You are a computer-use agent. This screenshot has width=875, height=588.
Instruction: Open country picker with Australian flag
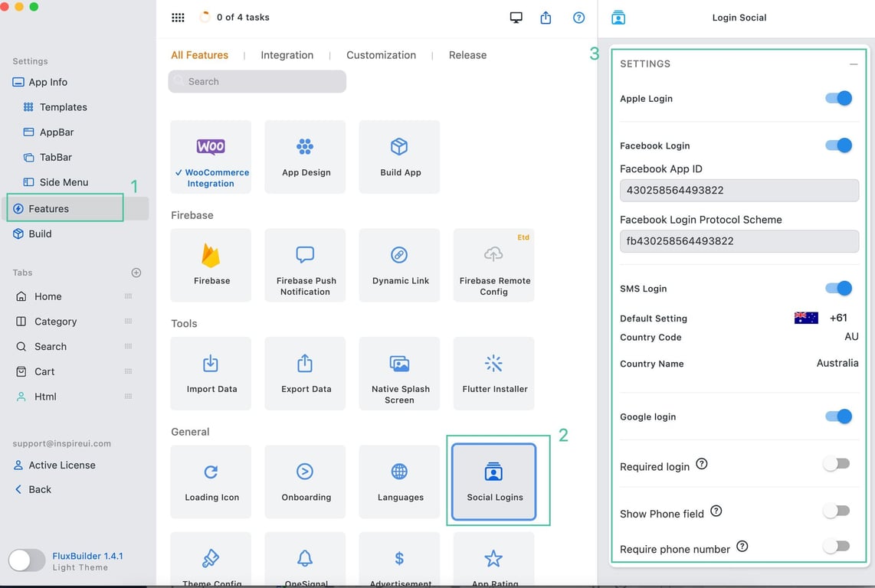point(806,318)
